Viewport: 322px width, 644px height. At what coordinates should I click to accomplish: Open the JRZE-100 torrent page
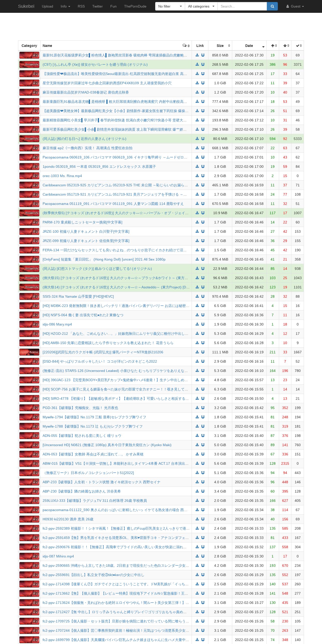(x=86, y=231)
